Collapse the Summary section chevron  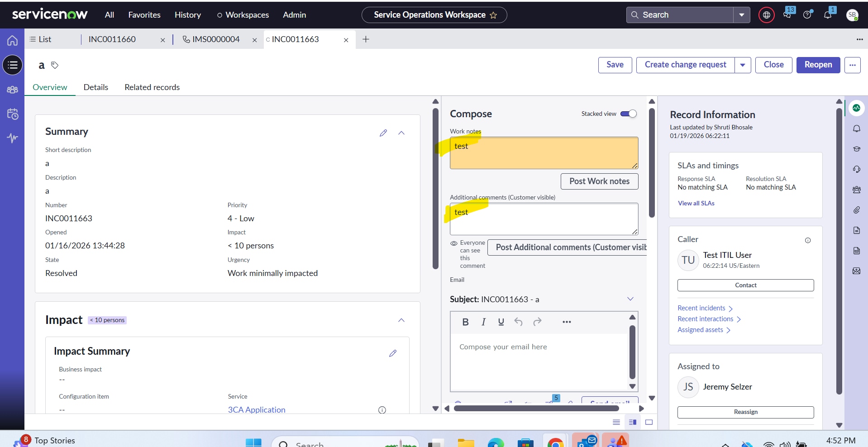(x=401, y=133)
